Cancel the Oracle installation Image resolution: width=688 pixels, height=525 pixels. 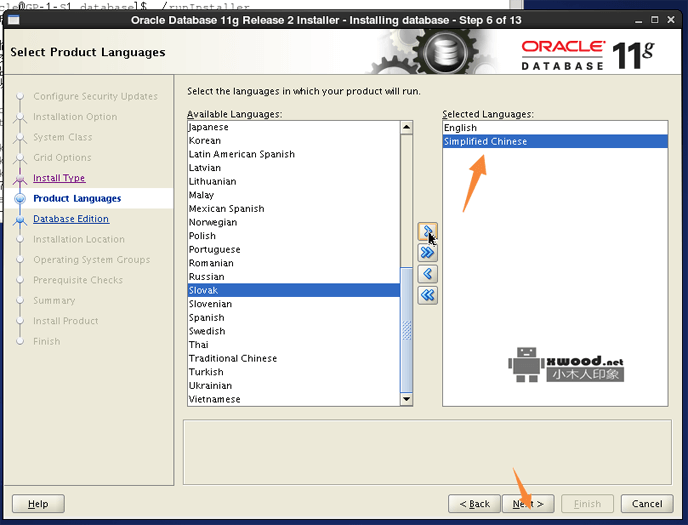pyautogui.click(x=647, y=503)
